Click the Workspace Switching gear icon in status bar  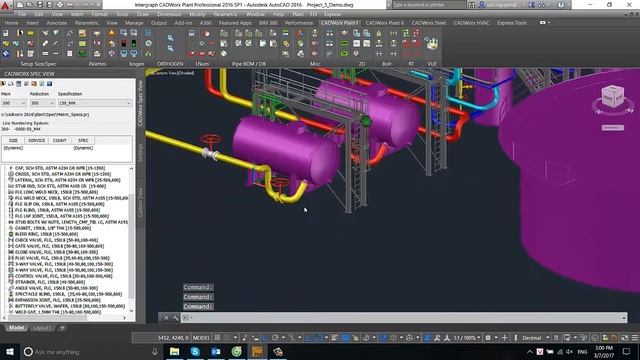tap(488, 338)
